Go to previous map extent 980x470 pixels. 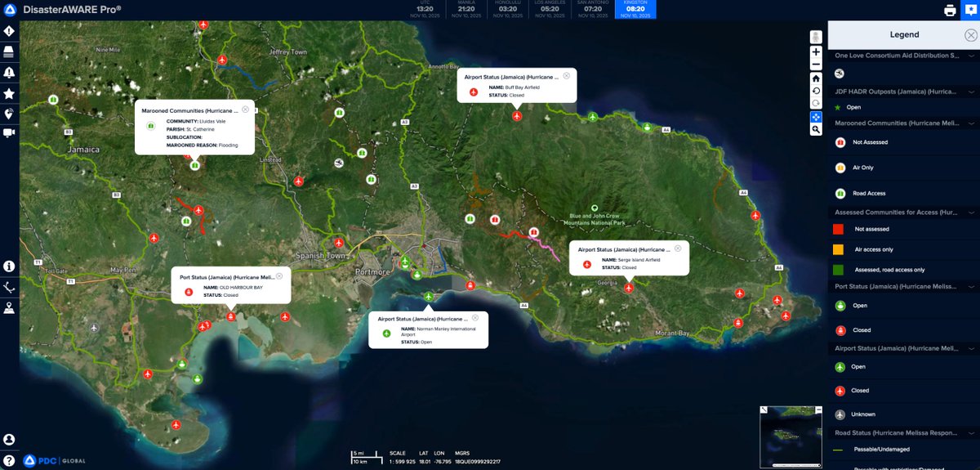(816, 90)
